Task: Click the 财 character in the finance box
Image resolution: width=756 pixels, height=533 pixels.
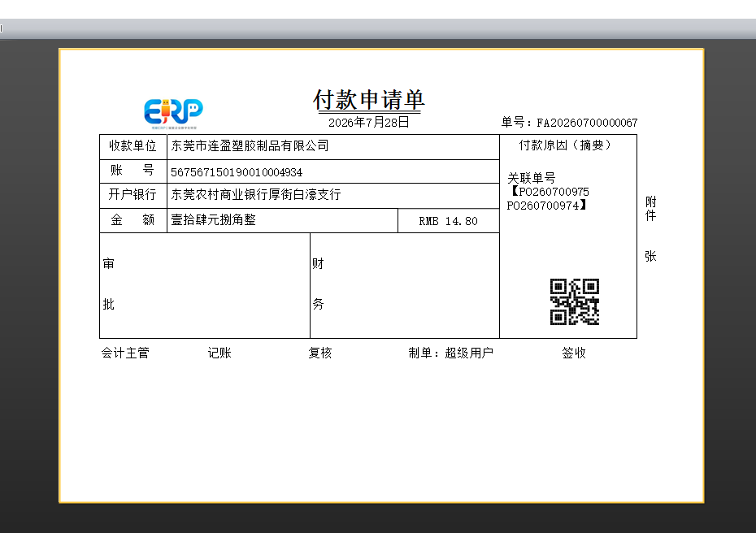Action: [318, 263]
